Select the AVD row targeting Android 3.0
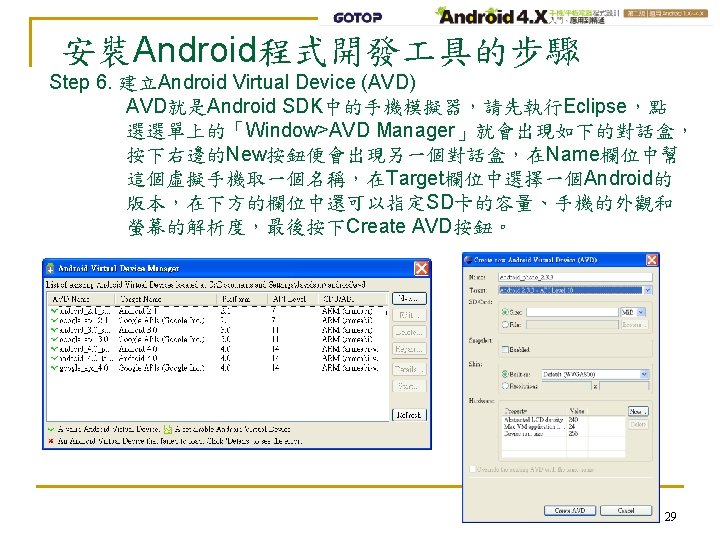Image resolution: width=720 pixels, height=540 pixels. click(218, 330)
